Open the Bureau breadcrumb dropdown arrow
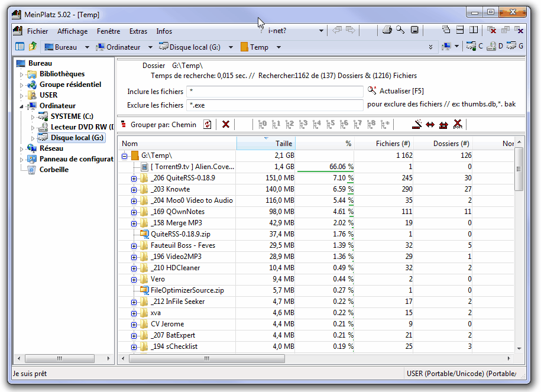Image resolution: width=541 pixels, height=392 pixels. click(x=87, y=47)
